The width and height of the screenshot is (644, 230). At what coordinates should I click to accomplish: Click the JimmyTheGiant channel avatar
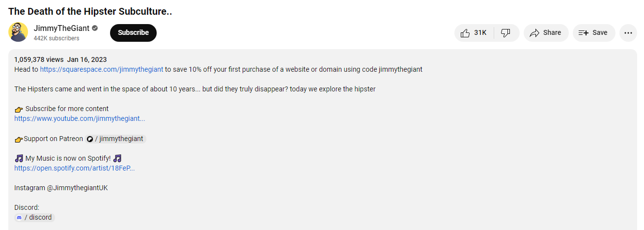[18, 32]
